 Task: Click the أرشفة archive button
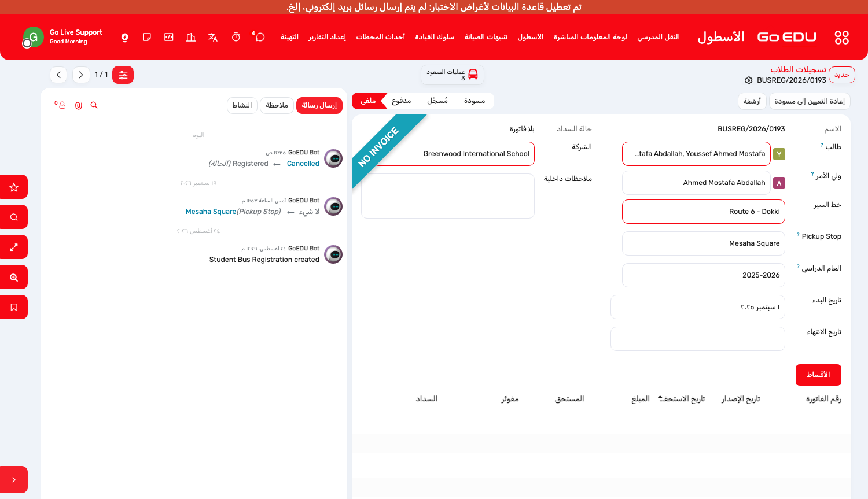(x=752, y=101)
